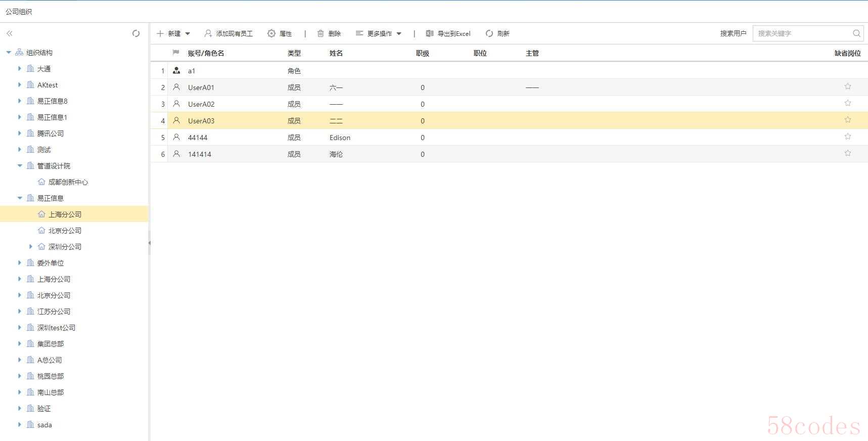Toggle default post star for UserA03
Screen dimensions: 868x441
click(x=848, y=120)
